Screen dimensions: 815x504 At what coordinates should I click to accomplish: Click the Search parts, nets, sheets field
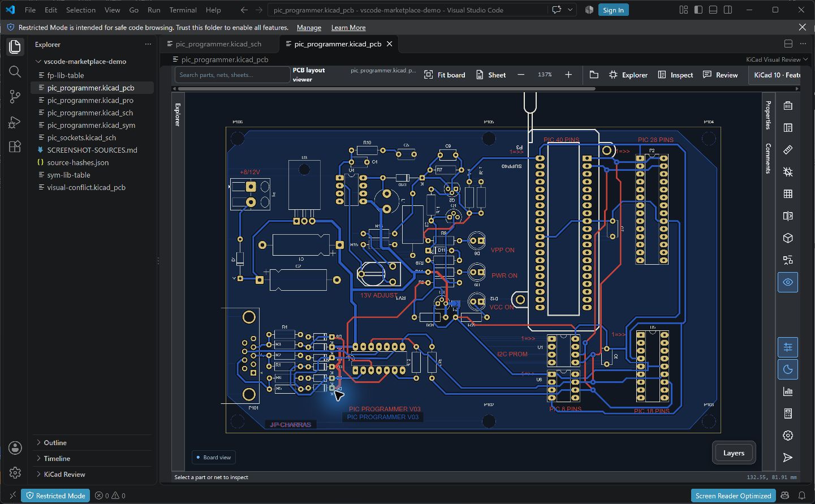232,75
